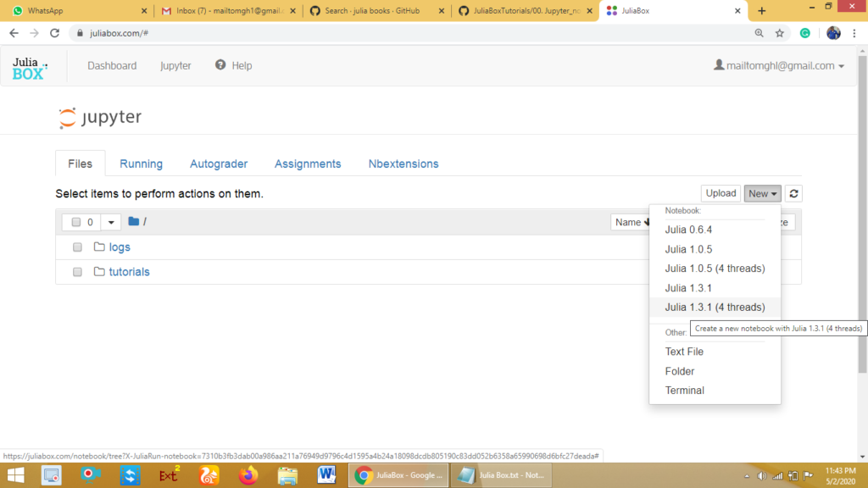This screenshot has height=488, width=868.
Task: Check the logs folder checkbox
Action: pos(77,247)
